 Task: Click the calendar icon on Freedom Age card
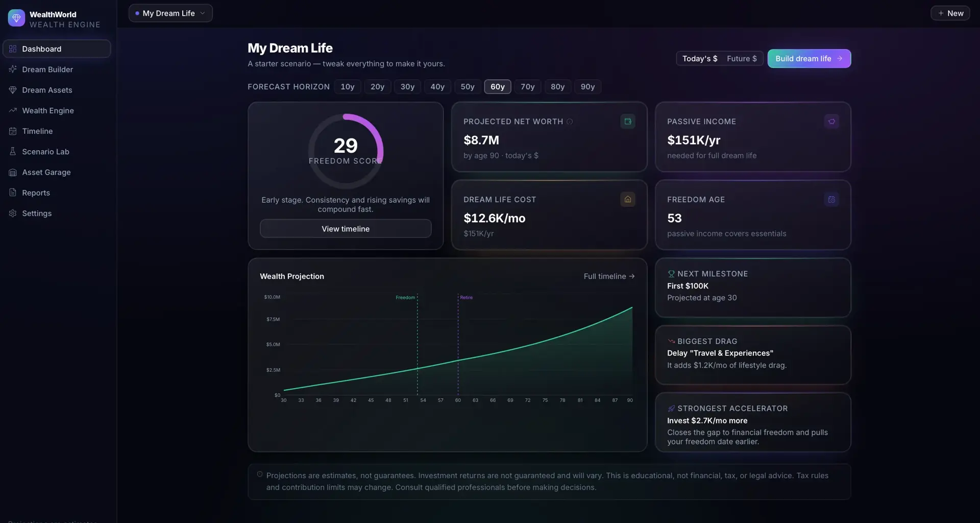pyautogui.click(x=831, y=199)
